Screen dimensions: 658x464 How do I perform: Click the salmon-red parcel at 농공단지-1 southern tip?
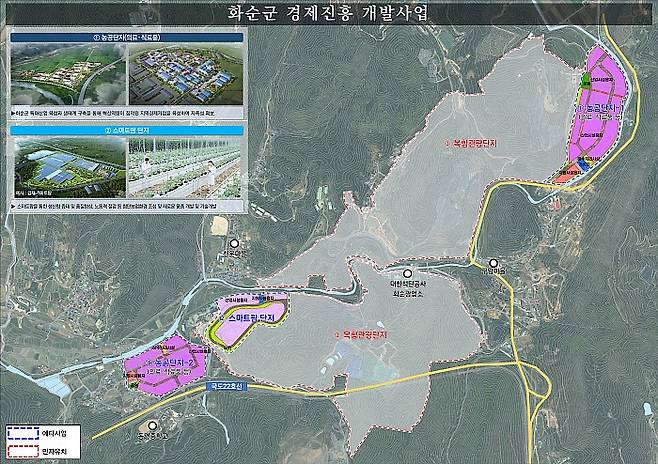[565, 175]
